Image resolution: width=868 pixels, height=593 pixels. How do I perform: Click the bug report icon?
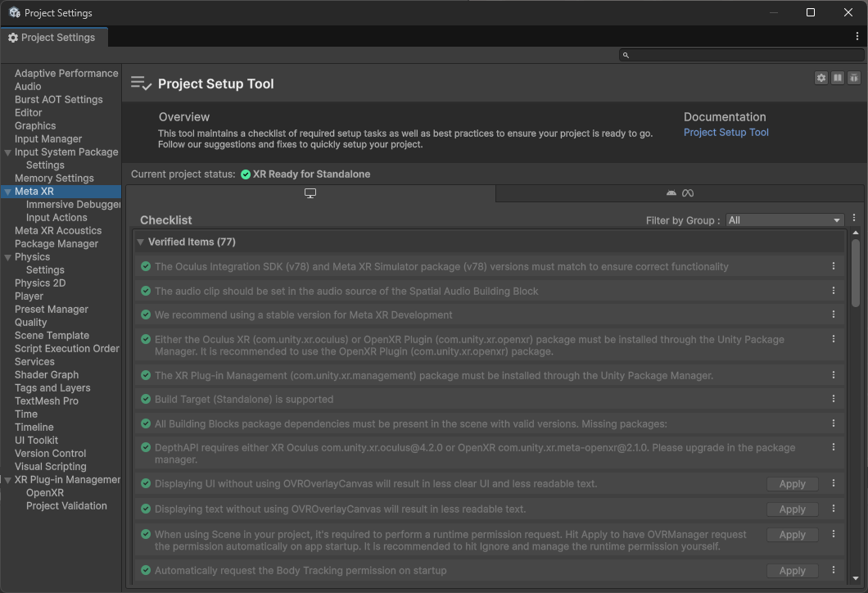pyautogui.click(x=854, y=78)
